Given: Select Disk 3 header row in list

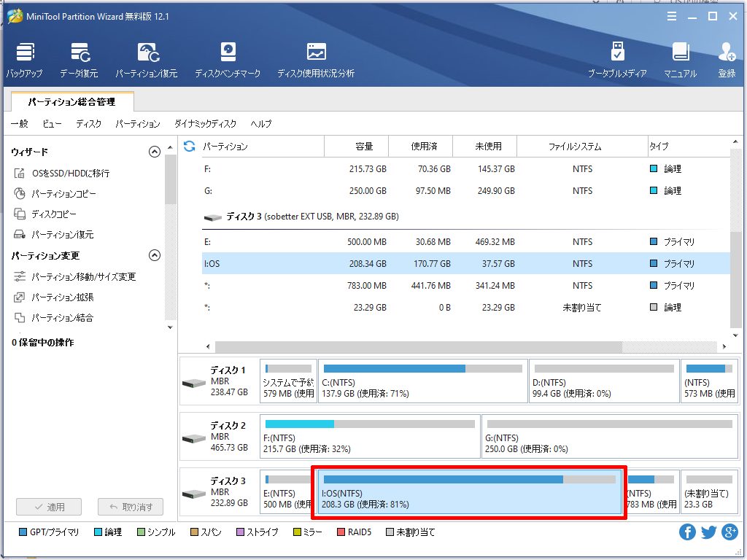Looking at the screenshot, I should click(466, 217).
